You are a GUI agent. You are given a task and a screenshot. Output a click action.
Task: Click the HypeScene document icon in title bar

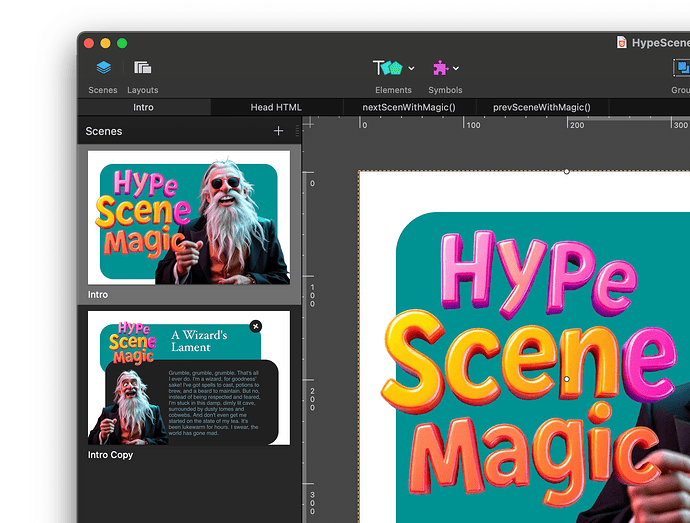click(x=621, y=42)
